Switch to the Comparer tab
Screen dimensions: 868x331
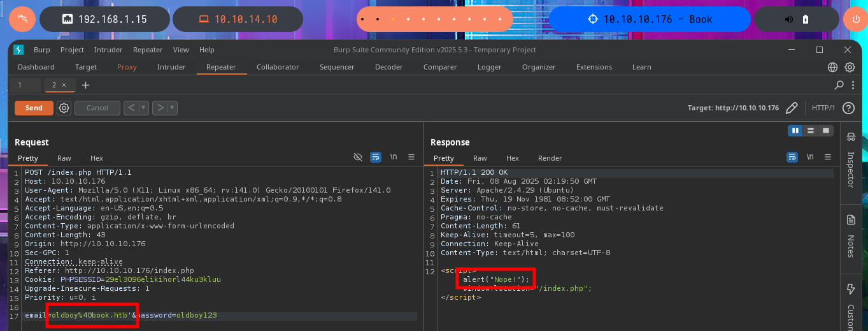pos(440,67)
